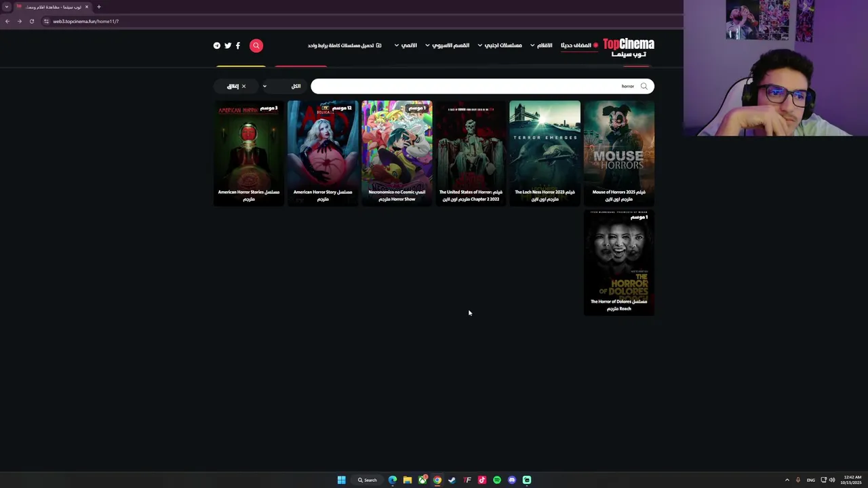Open Spotify from the taskbar
Image resolution: width=868 pixels, height=488 pixels.
click(497, 480)
